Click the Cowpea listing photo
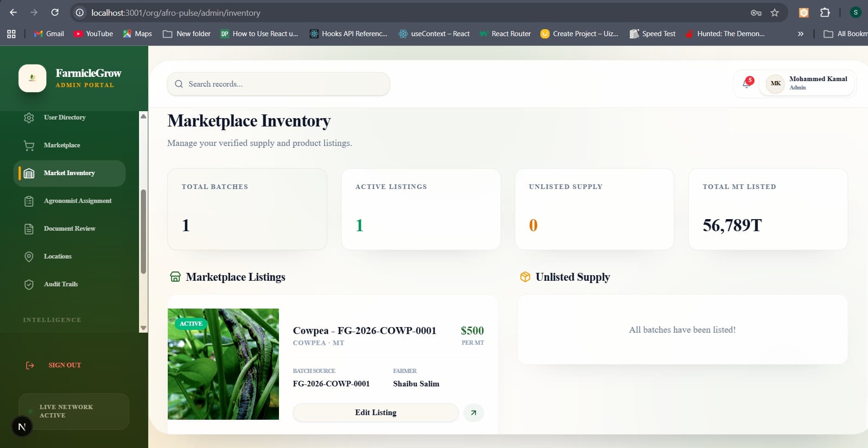The image size is (868, 448). [x=223, y=364]
